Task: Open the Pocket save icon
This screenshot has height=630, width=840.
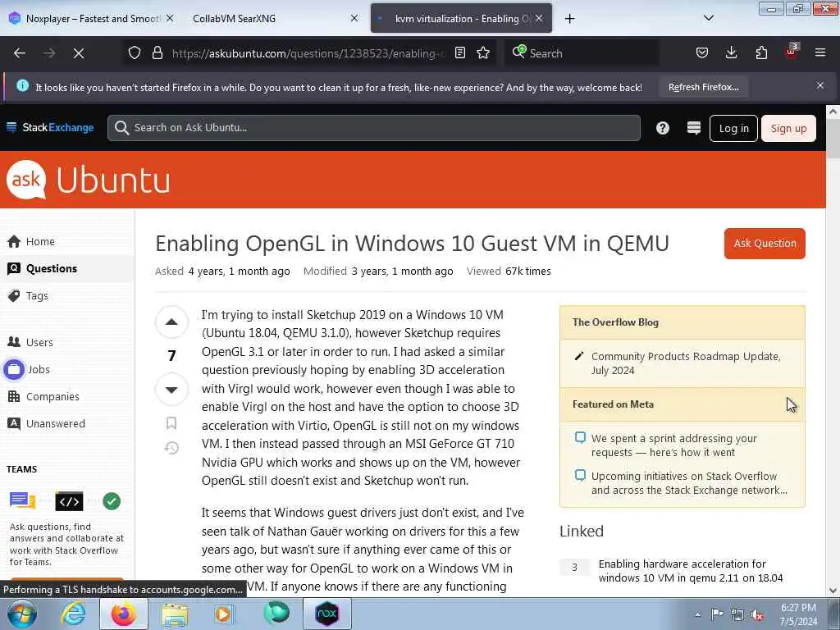Action: click(702, 53)
